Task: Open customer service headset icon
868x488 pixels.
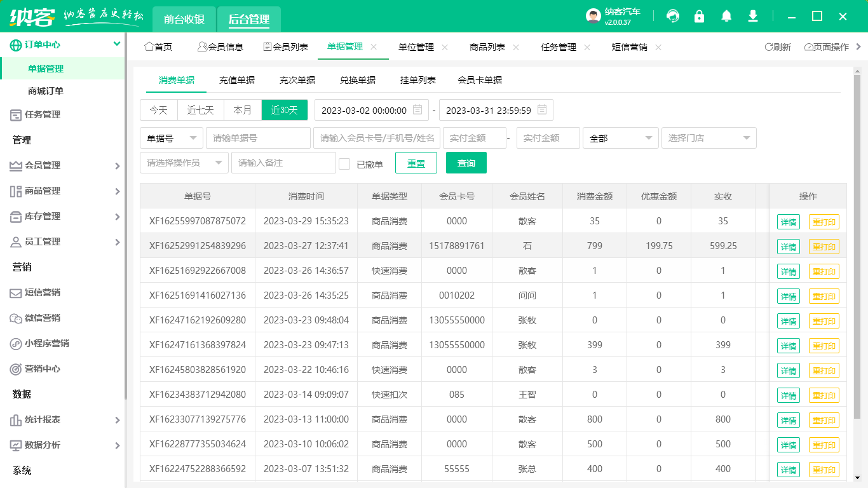Action: (x=673, y=17)
